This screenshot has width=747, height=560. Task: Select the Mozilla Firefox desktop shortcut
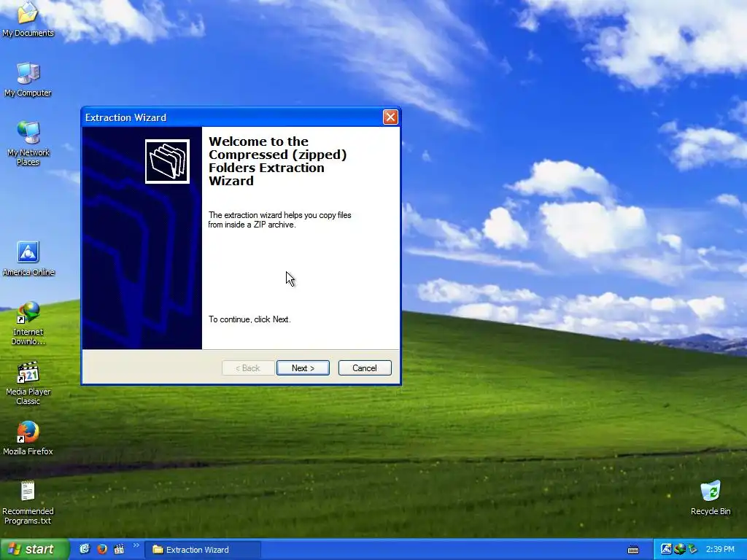(x=28, y=438)
